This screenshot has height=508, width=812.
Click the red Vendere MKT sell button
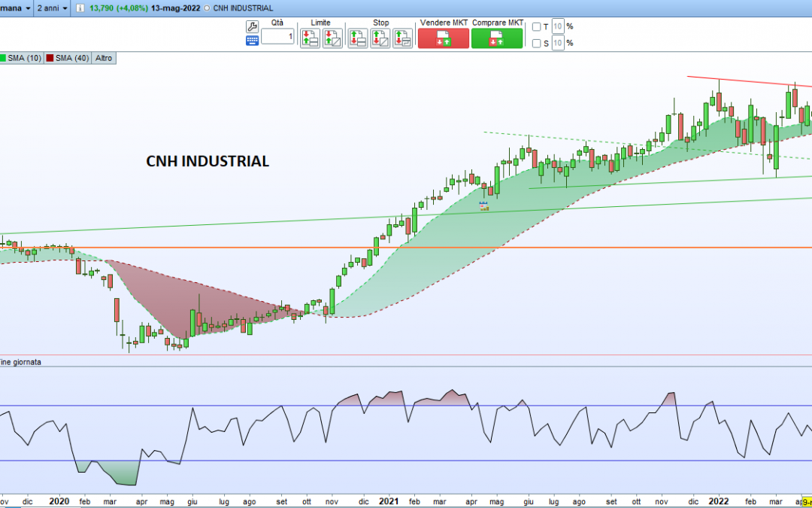(x=444, y=38)
